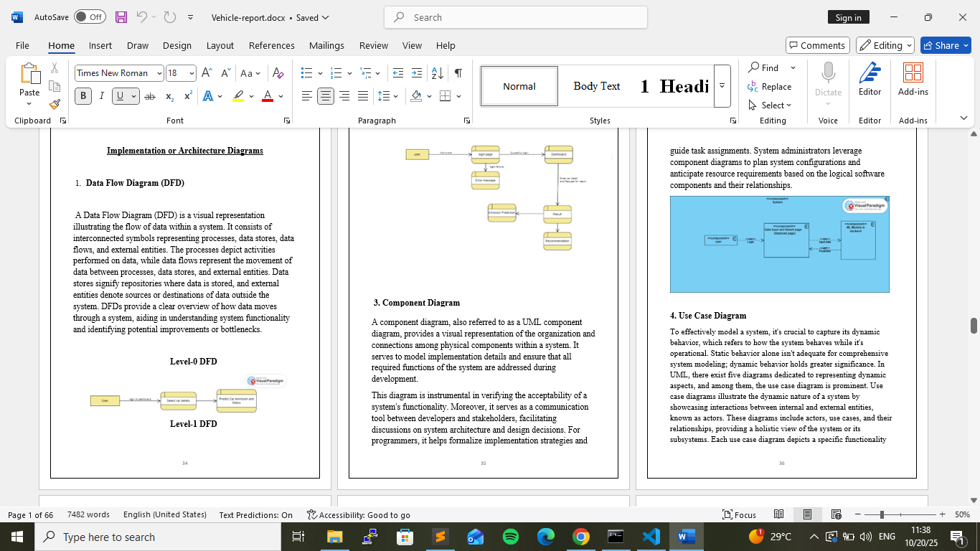Screen dimensions: 980x551
Task: Click the title bar Search box
Action: (515, 17)
